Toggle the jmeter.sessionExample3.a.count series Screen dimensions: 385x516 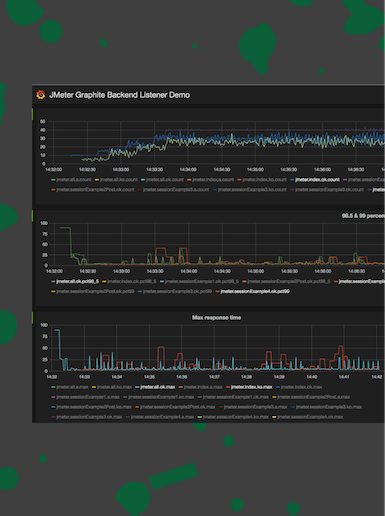tap(176, 190)
